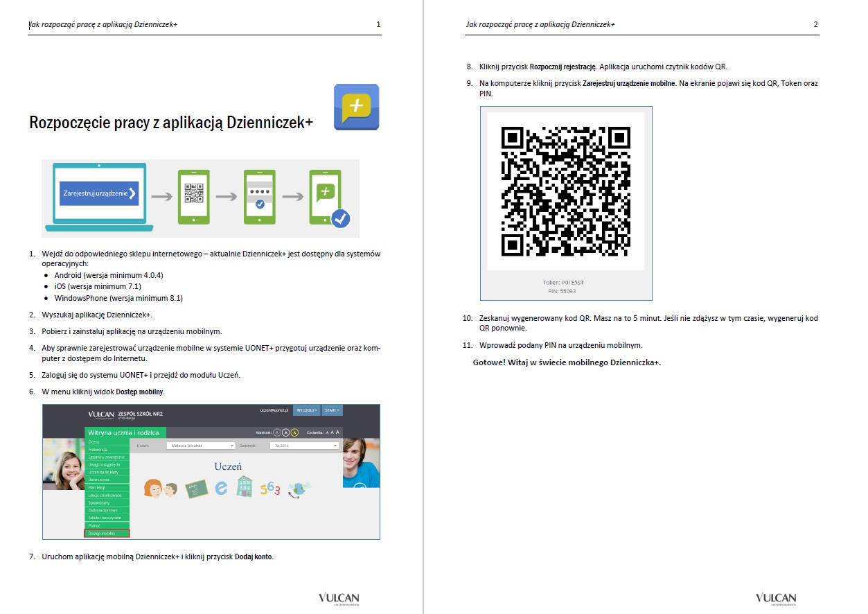
Task: Click the heading Rozpoczęcie pracy z aplikacją Dzienniczek+
Action: [x=171, y=123]
